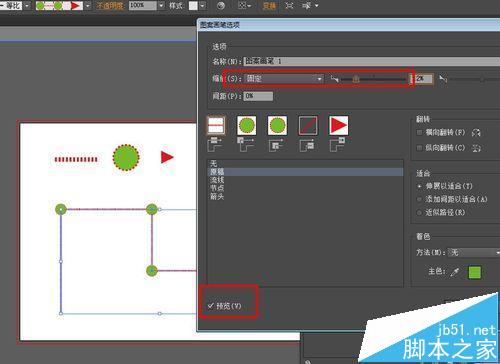The image size is (500, 364).
Task: Click the 名称 brush name field
Action: [372, 61]
